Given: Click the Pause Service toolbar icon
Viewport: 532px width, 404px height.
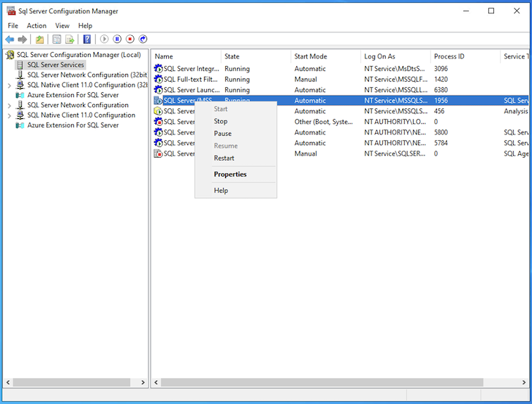Looking at the screenshot, I should pos(117,39).
